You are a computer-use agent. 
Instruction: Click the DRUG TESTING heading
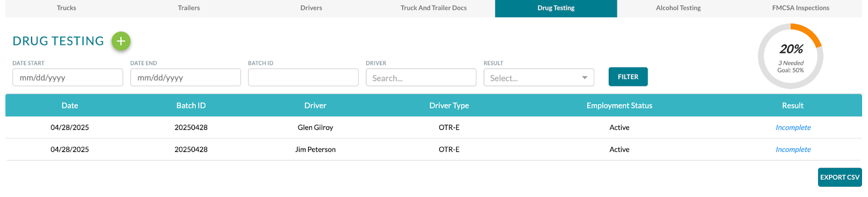coord(58,41)
